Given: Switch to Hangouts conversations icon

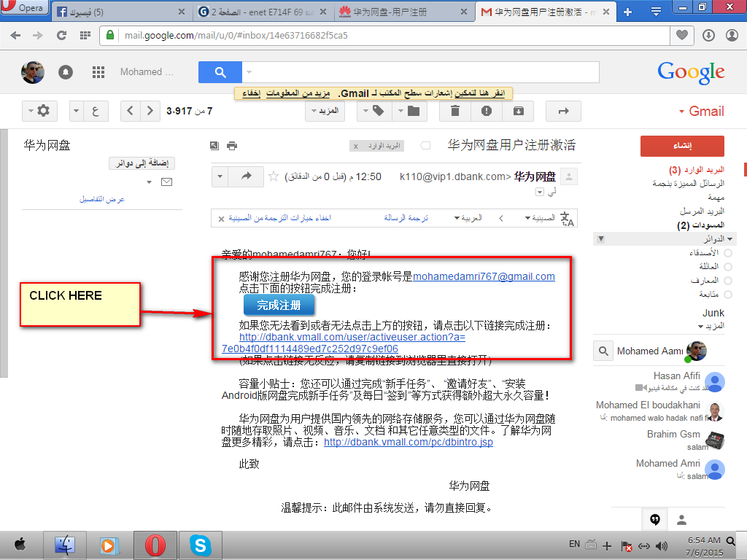Looking at the screenshot, I should (655, 519).
